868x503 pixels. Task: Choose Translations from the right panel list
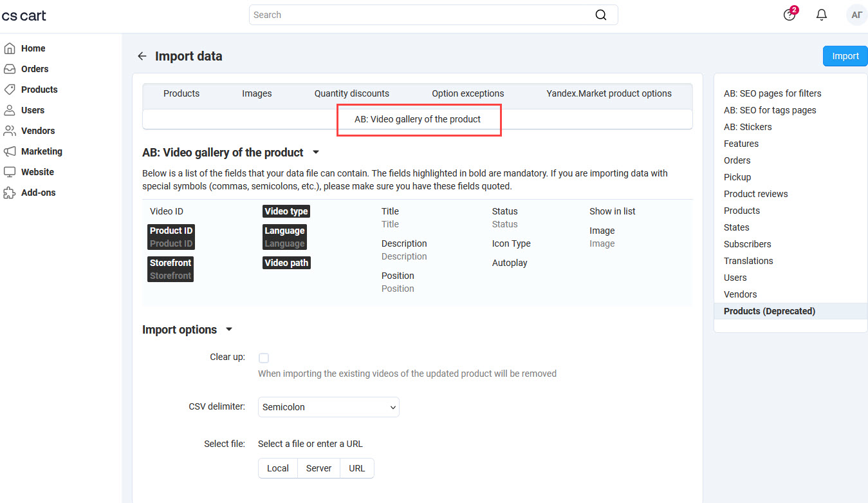(x=748, y=261)
